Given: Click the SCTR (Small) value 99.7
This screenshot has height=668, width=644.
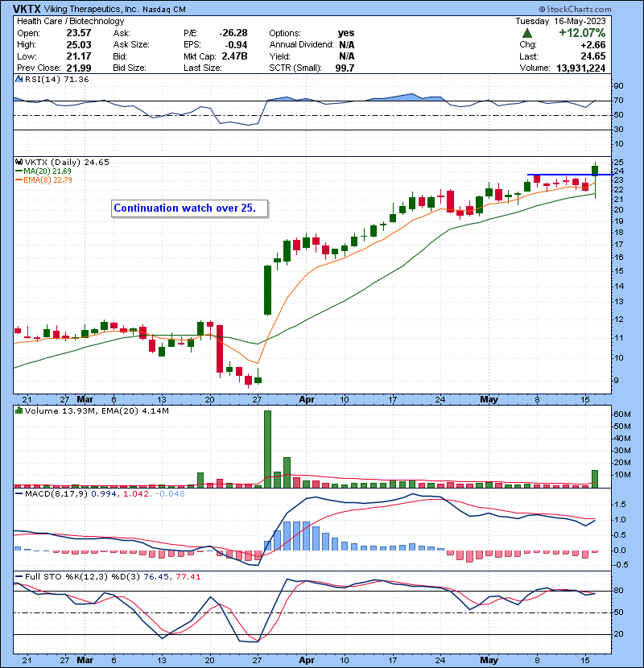Looking at the screenshot, I should [x=345, y=68].
